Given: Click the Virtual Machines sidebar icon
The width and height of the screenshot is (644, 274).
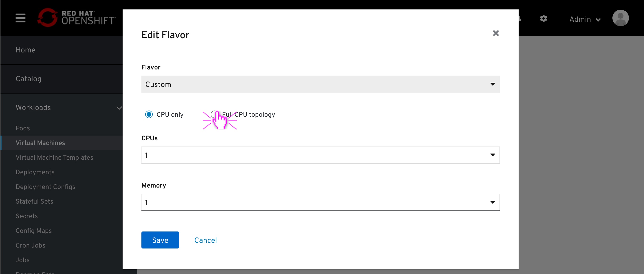Looking at the screenshot, I should coord(40,143).
